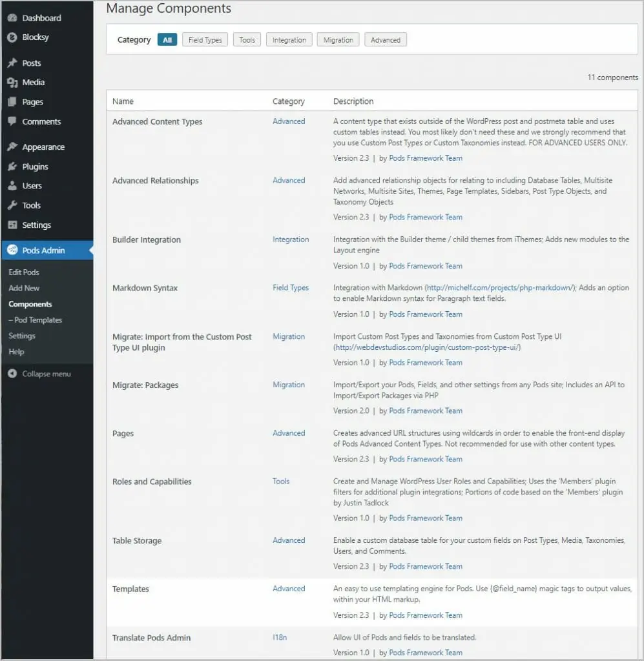This screenshot has width=644, height=661.
Task: Click the Blocksy logo icon
Action: 12,37
